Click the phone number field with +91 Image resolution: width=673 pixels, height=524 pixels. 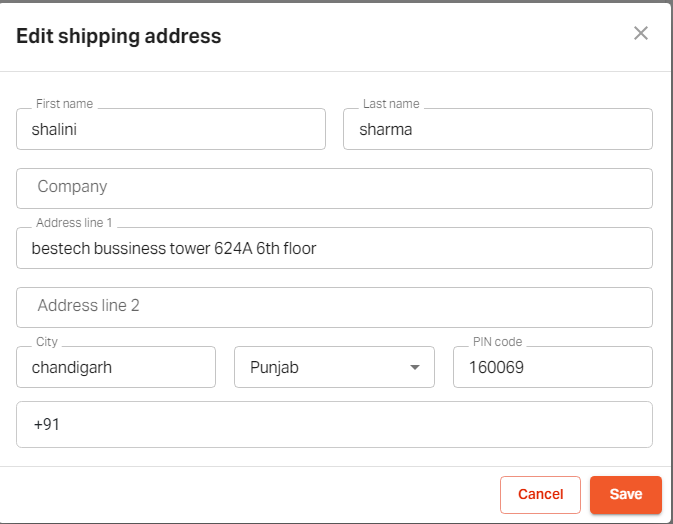[x=334, y=425]
